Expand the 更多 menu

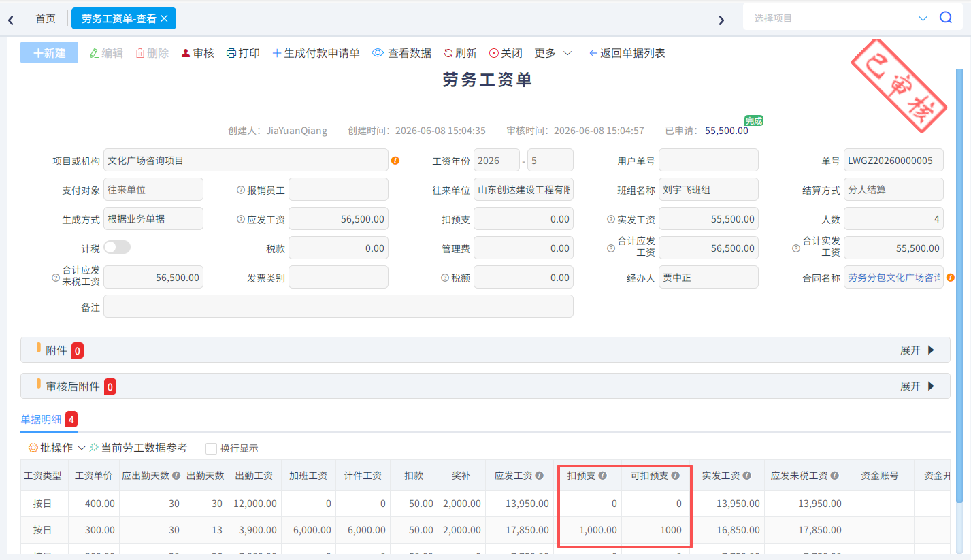pyautogui.click(x=553, y=53)
